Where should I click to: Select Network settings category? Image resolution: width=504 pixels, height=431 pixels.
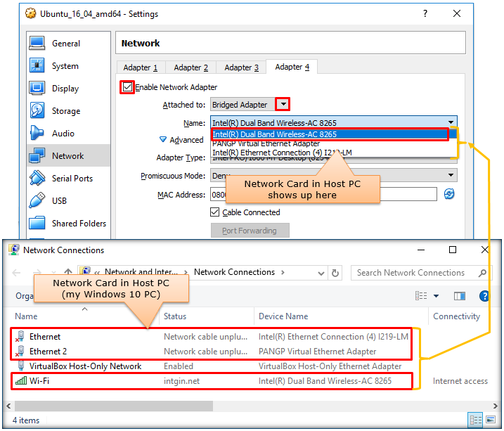pos(68,156)
